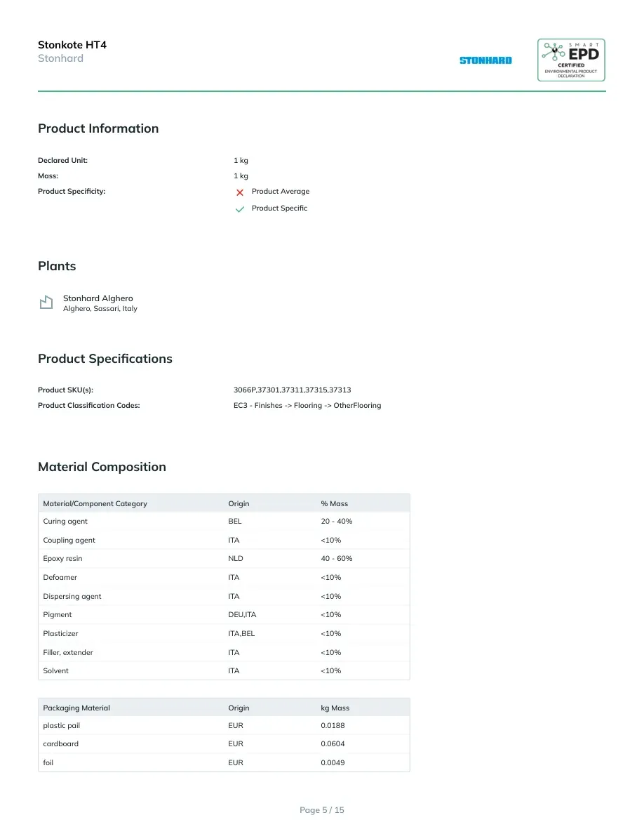Click the Stonhard Alghero plant name

tap(98, 298)
